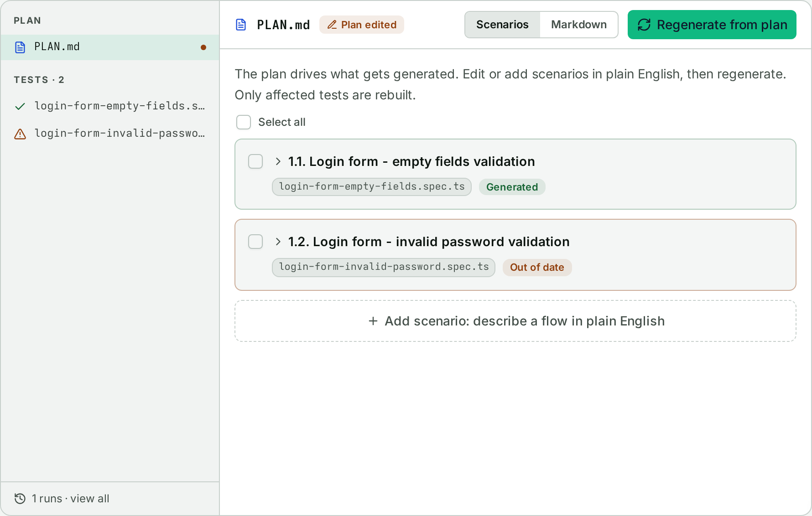Click the PLAN.md title in header
Screen dimensions: 812x516
point(283,25)
